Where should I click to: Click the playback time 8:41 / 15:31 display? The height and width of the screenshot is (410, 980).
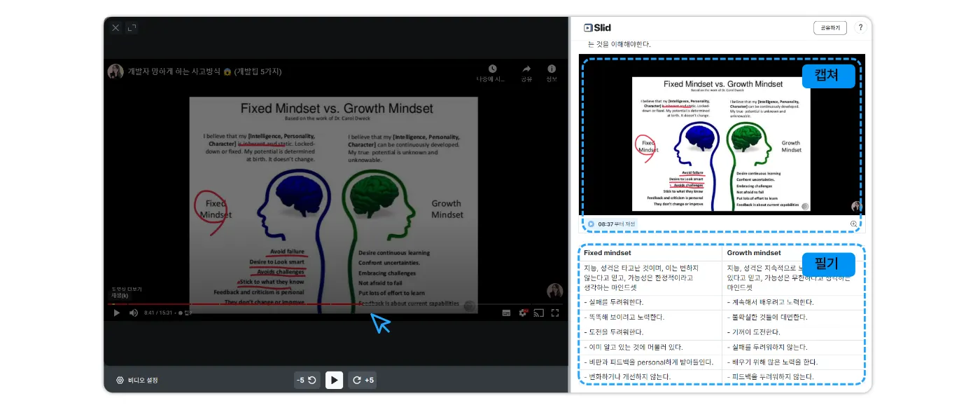160,313
